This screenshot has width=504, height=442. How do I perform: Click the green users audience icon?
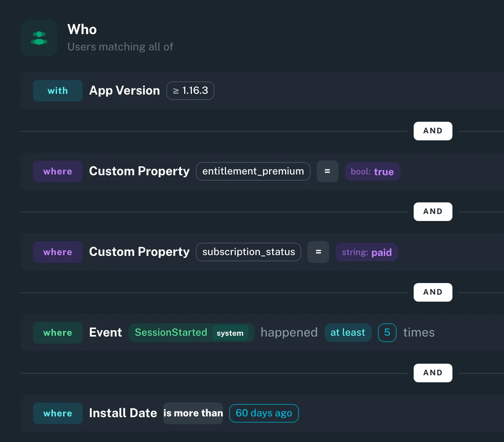pyautogui.click(x=39, y=38)
